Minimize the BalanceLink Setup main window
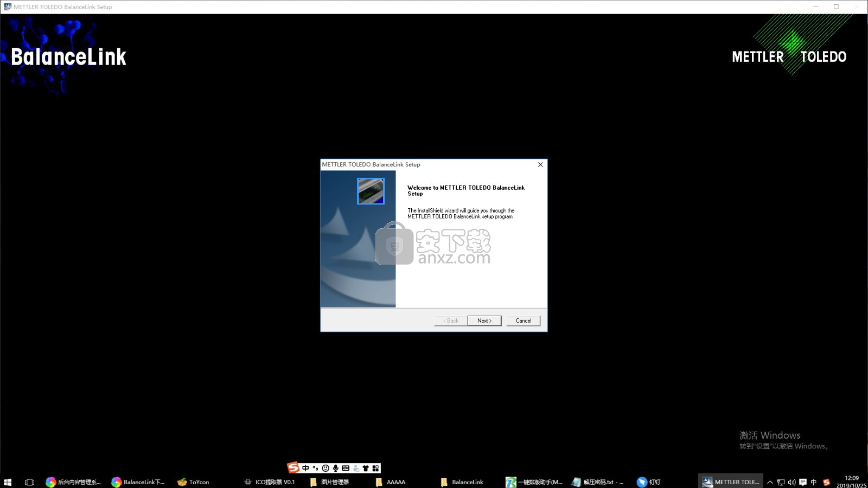This screenshot has width=868, height=488. tap(815, 7)
